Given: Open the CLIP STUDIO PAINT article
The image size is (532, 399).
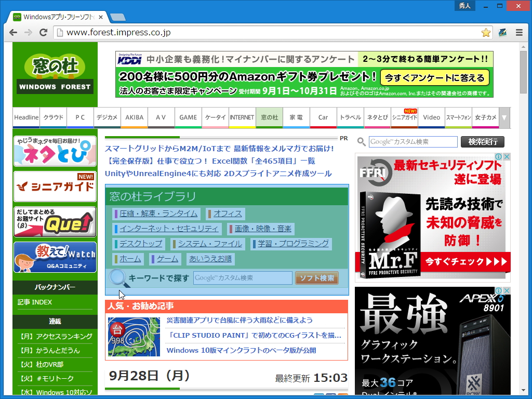Looking at the screenshot, I should coord(254,335).
